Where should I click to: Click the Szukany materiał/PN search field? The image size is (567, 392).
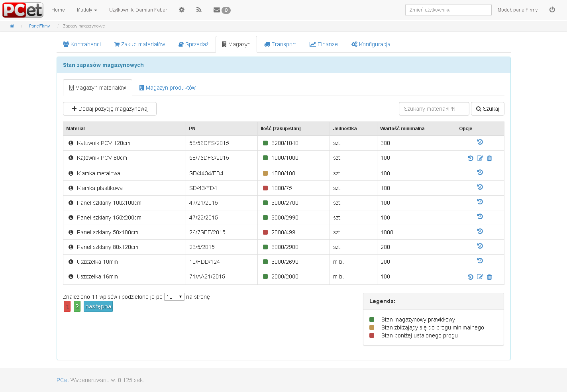pos(434,109)
